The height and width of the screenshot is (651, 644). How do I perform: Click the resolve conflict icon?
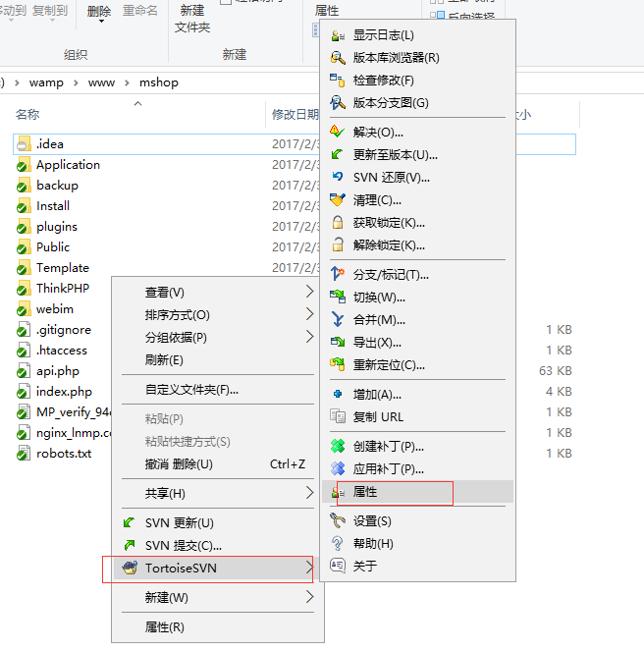click(338, 133)
